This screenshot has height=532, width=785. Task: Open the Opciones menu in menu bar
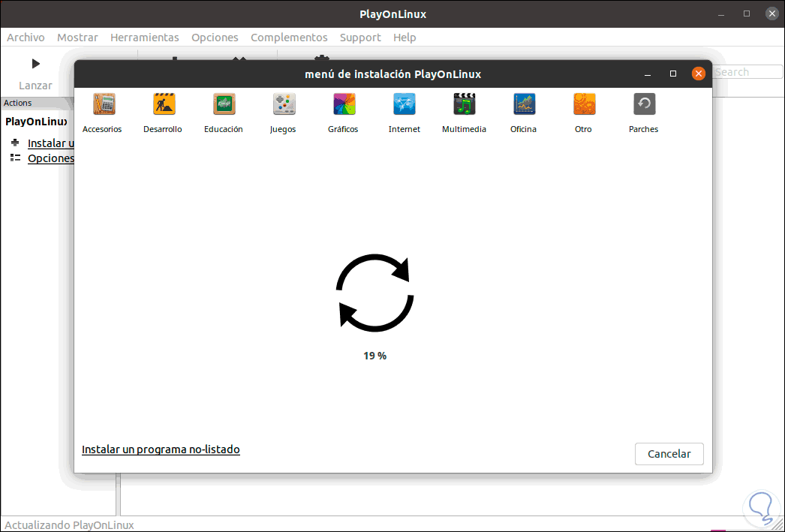[x=215, y=38]
